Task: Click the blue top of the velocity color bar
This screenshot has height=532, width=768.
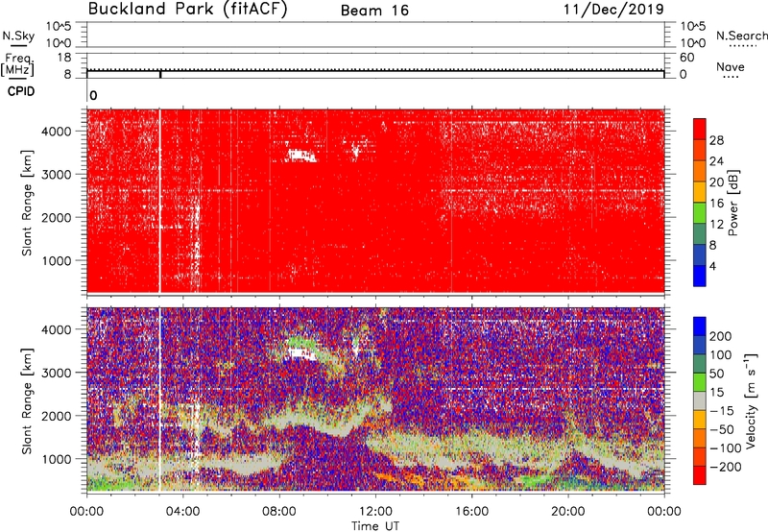Action: (x=700, y=326)
